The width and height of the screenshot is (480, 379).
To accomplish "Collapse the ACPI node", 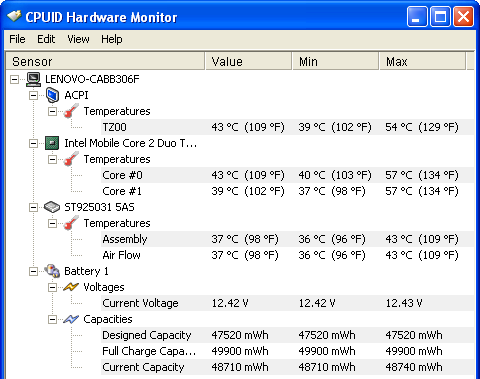I will point(33,95).
